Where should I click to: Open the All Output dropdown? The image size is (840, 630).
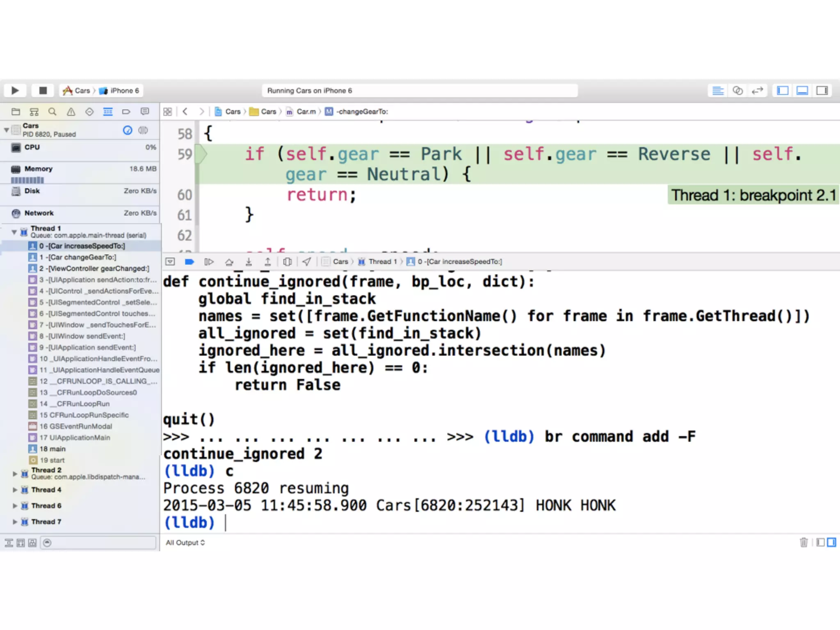click(185, 543)
